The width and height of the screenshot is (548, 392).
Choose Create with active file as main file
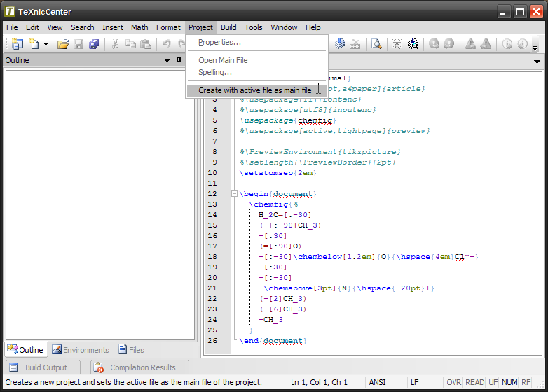(x=257, y=90)
